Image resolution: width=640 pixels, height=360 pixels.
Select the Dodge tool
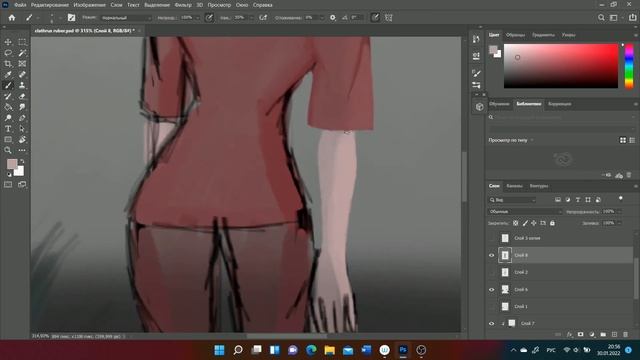tap(8, 118)
